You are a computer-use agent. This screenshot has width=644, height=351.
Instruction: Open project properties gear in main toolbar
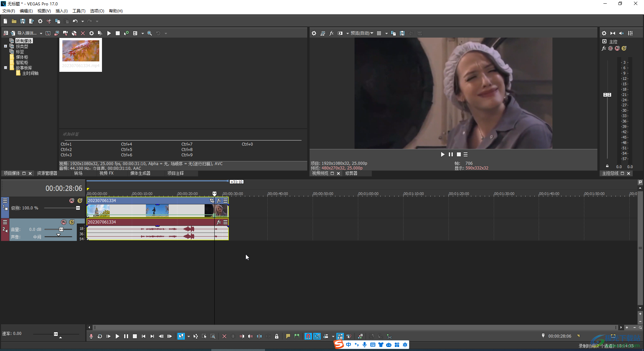40,21
